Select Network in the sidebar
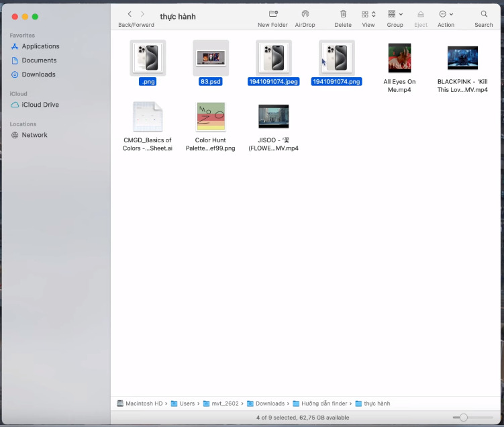Viewport: 504px width, 427px height. [34, 135]
